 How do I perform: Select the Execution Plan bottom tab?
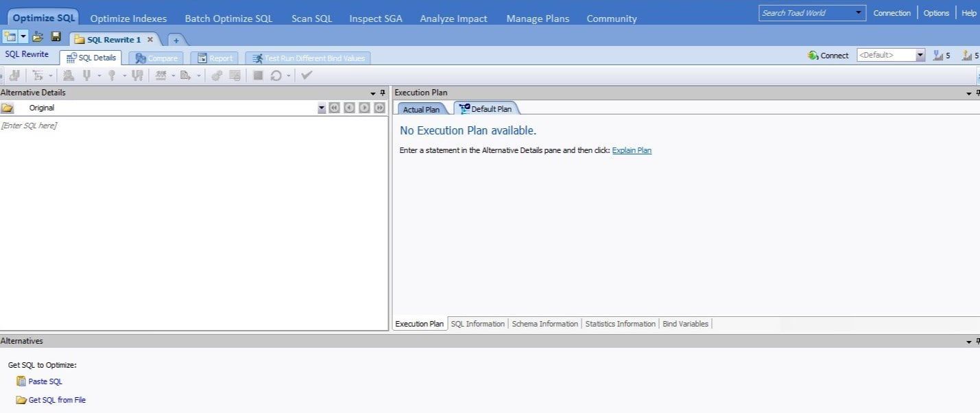420,324
